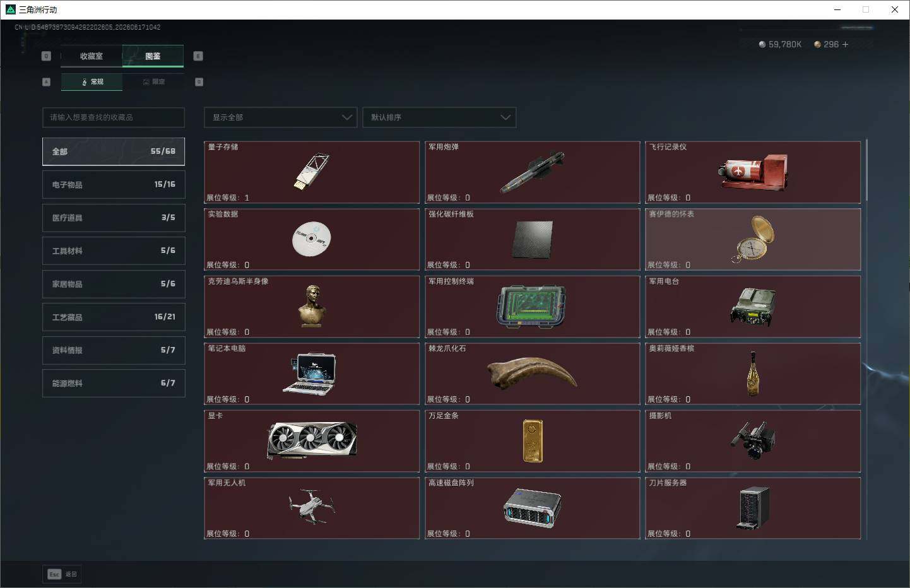Switch to the 图鉴 tab
The height and width of the screenshot is (588, 910).
click(x=153, y=56)
